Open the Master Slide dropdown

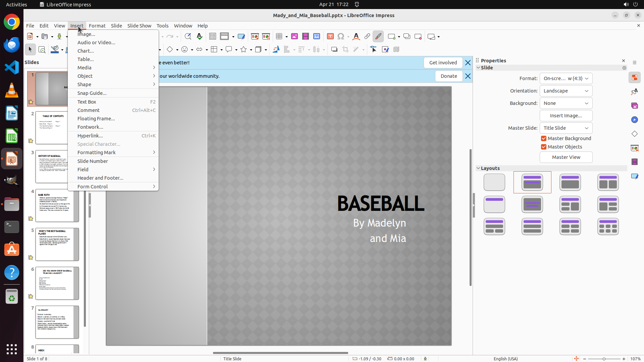point(566,128)
